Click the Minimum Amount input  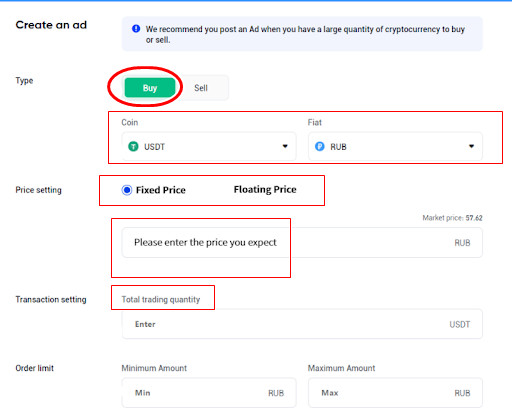click(209, 393)
